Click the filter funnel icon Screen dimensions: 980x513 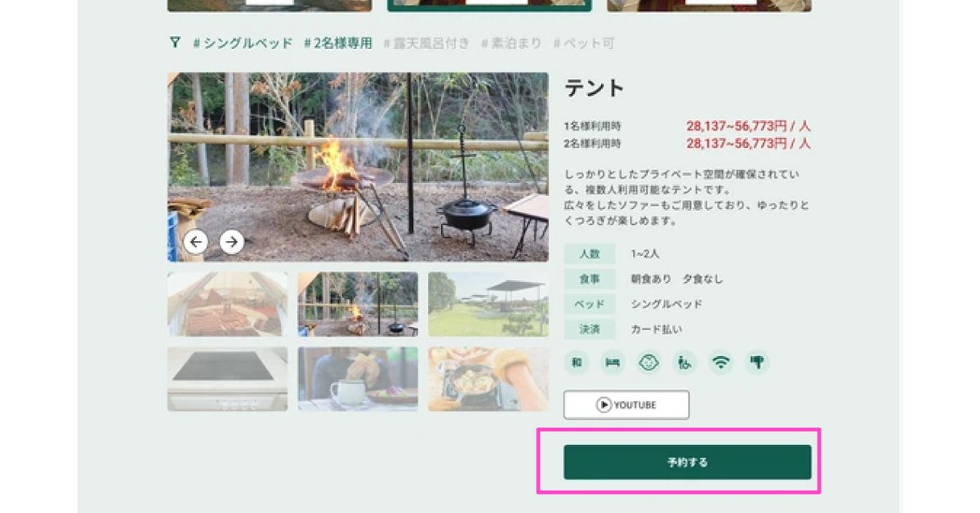pos(175,42)
